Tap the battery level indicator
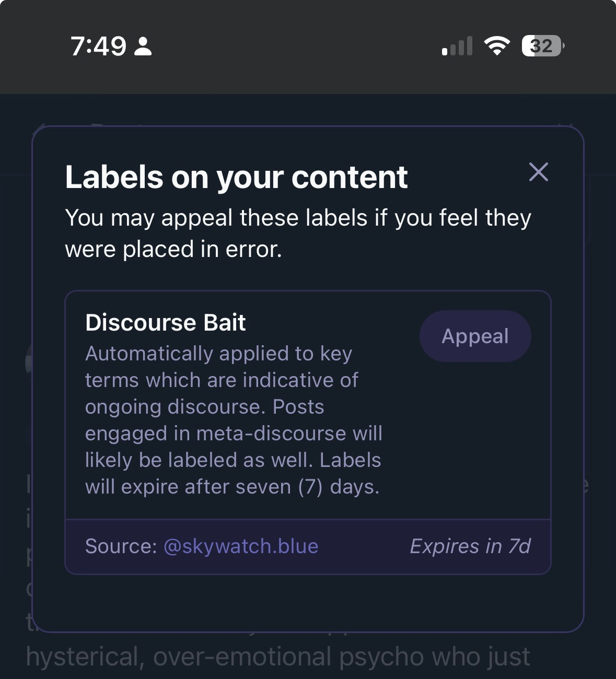The height and width of the screenshot is (679, 616). 542,46
